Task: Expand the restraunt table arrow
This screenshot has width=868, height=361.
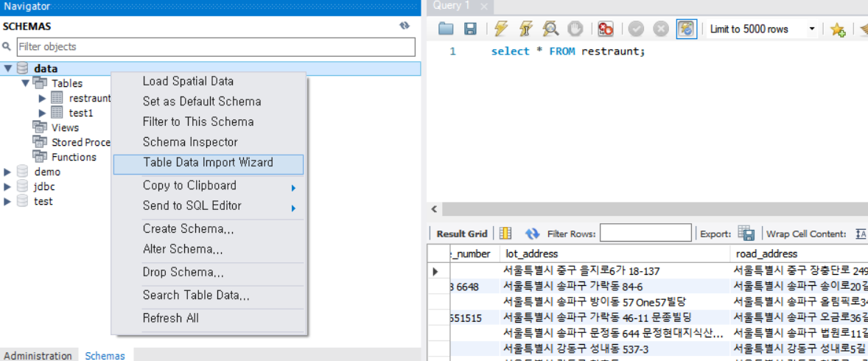Action: click(43, 99)
